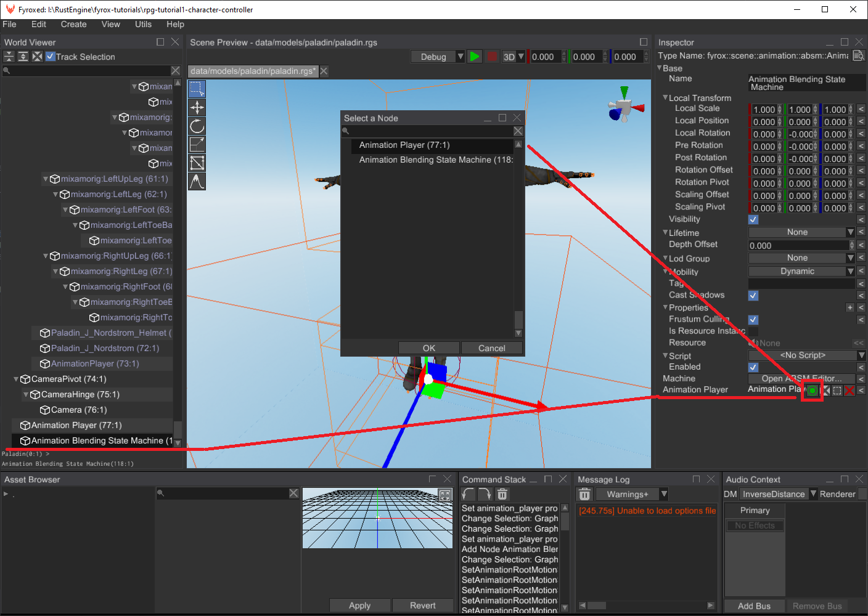
Task: Open the Create menu
Action: coord(73,24)
